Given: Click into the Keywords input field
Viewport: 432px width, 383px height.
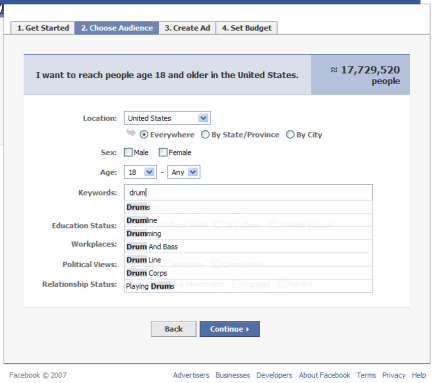Looking at the screenshot, I should (x=248, y=192).
